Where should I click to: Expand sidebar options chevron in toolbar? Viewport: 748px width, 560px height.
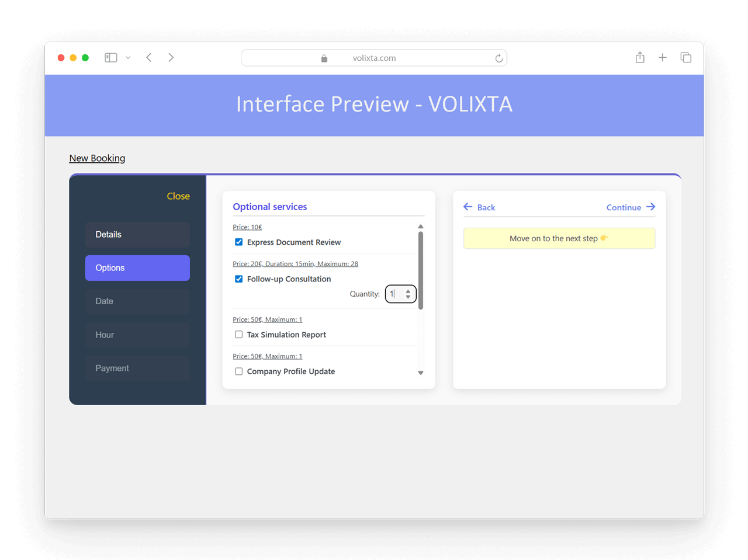click(128, 58)
